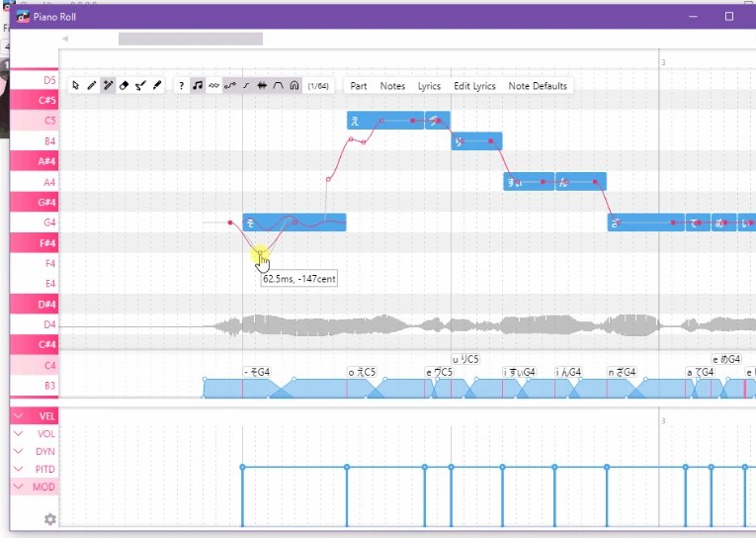Click the C#4 piano key

[35, 344]
